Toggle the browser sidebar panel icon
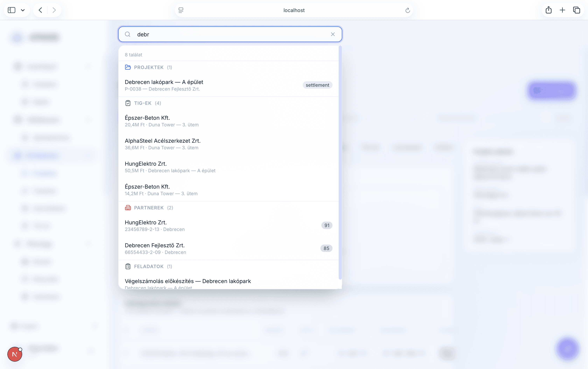This screenshot has width=588, height=369. click(11, 10)
